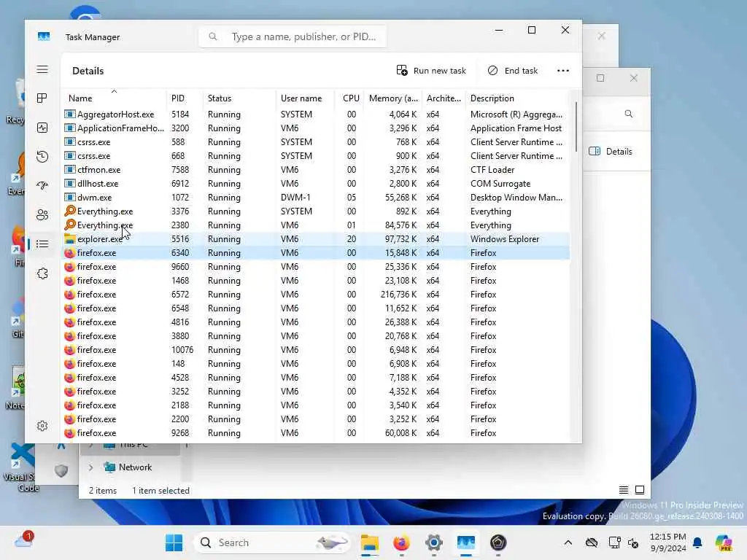The image size is (747, 560).
Task: Open Copilot Preview icon in taskbar
Action: 724,542
